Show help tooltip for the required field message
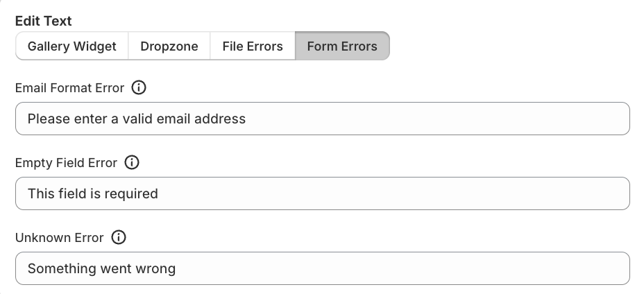 [132, 163]
